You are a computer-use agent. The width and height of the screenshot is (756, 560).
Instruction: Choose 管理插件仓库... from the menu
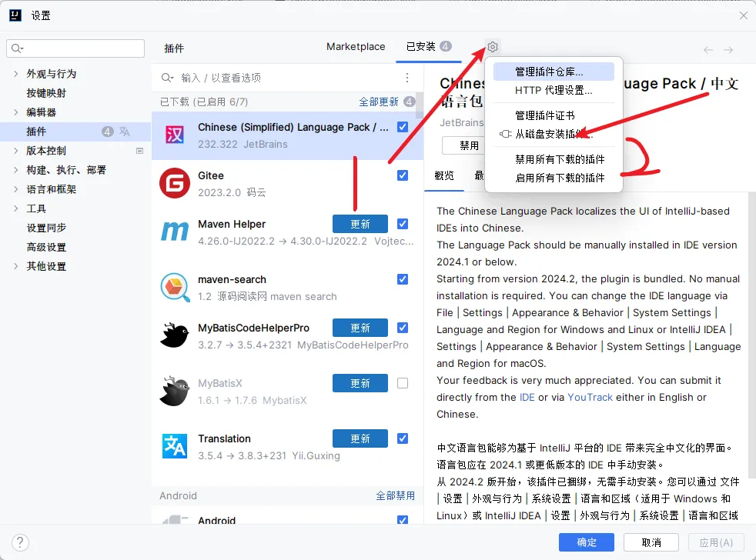click(554, 72)
